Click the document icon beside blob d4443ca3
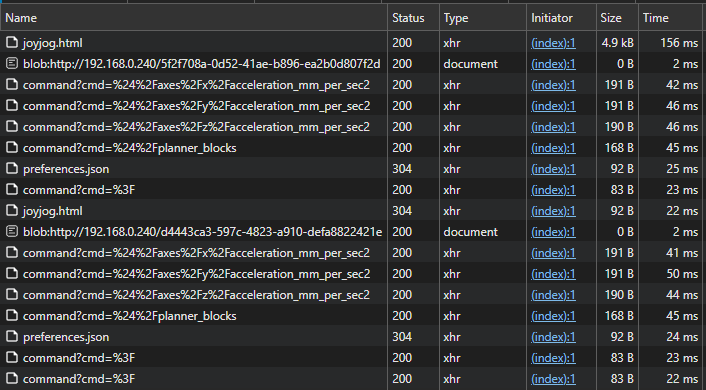 [12, 231]
